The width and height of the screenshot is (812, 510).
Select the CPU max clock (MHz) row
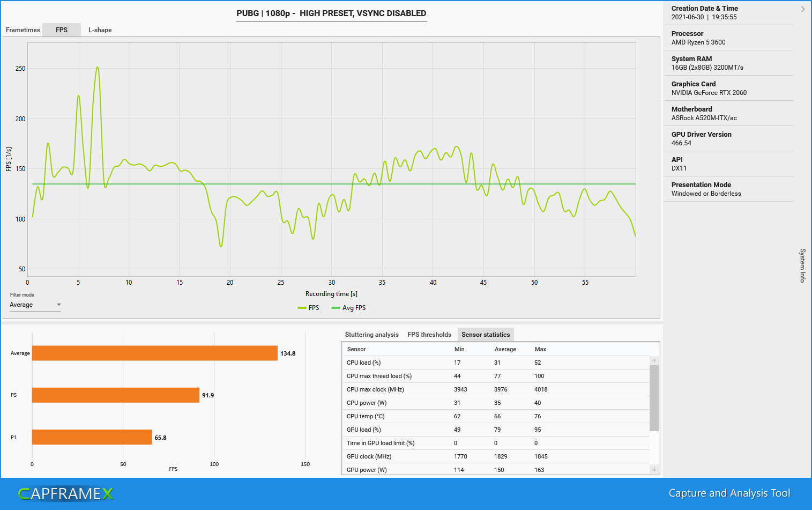496,389
